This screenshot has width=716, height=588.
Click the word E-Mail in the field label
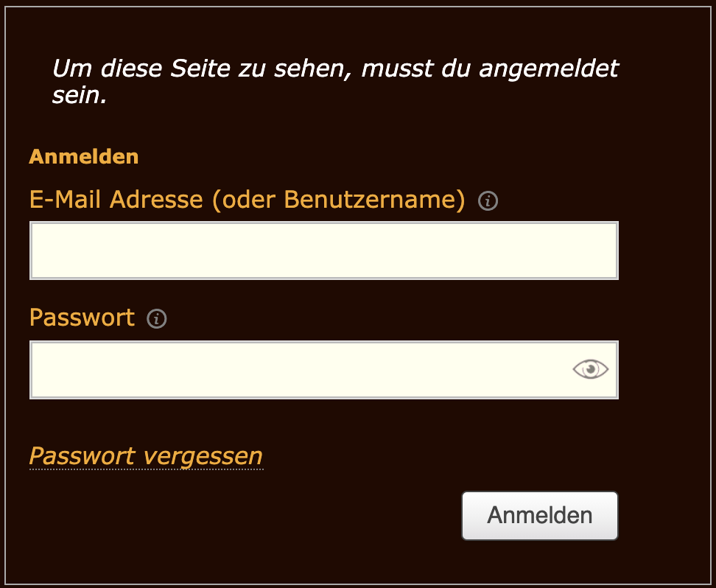pyautogui.click(x=66, y=200)
